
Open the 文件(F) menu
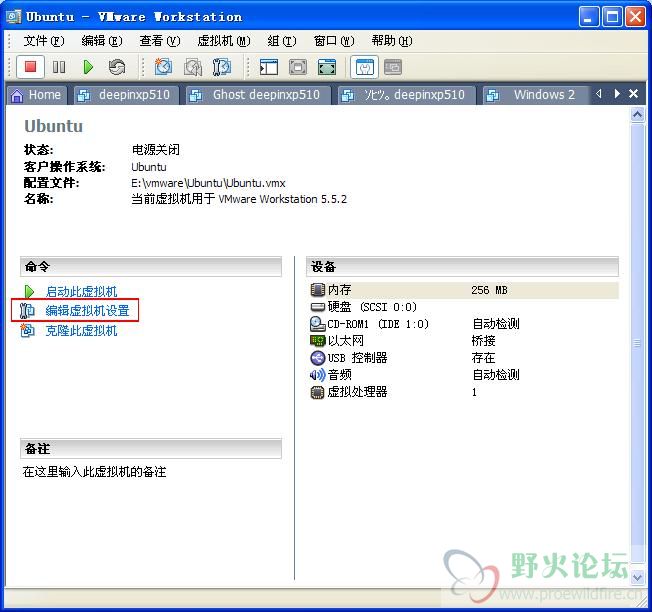[x=44, y=41]
